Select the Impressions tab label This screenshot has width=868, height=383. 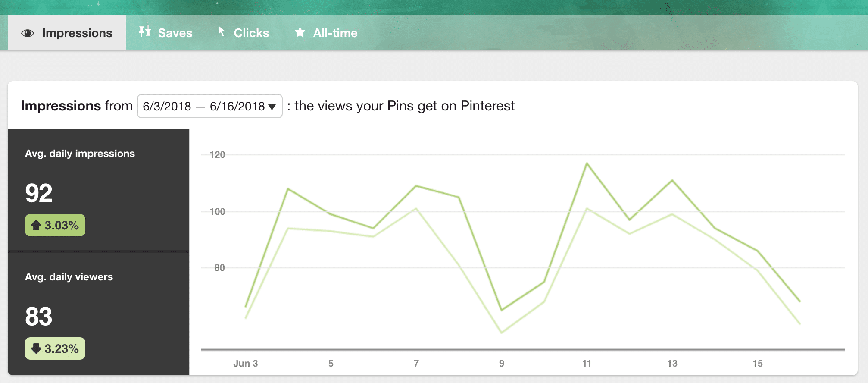[x=77, y=33]
